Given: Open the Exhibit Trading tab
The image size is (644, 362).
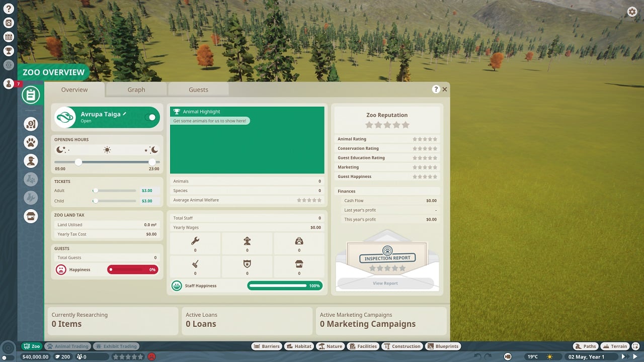Looking at the screenshot, I should pos(116,346).
